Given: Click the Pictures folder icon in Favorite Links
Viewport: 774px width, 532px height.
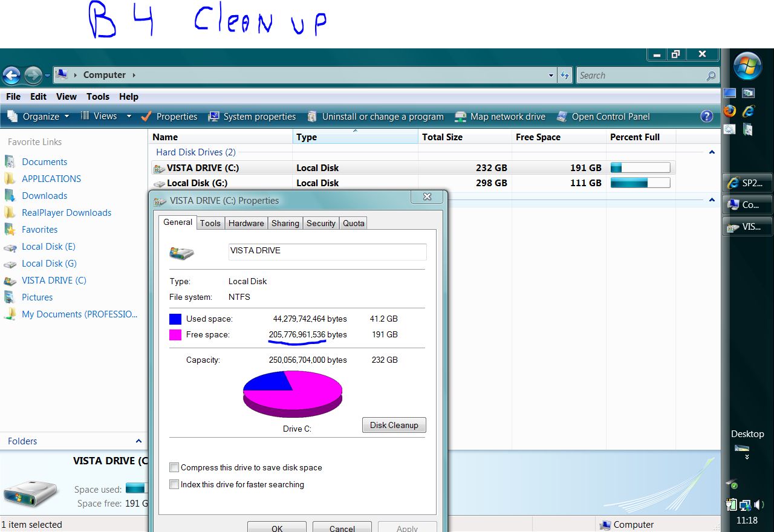Looking at the screenshot, I should pyautogui.click(x=10, y=297).
